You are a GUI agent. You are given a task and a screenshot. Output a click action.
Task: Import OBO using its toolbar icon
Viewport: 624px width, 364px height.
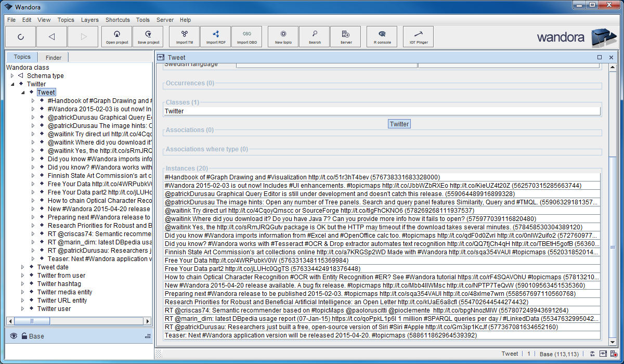pyautogui.click(x=246, y=36)
